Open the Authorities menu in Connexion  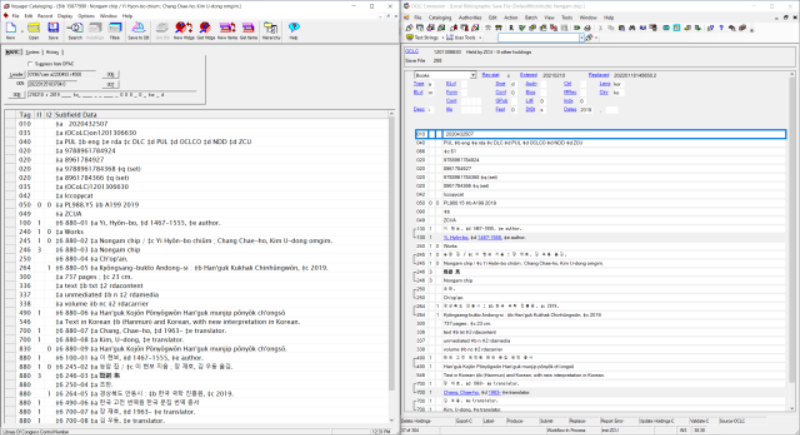pyautogui.click(x=470, y=17)
